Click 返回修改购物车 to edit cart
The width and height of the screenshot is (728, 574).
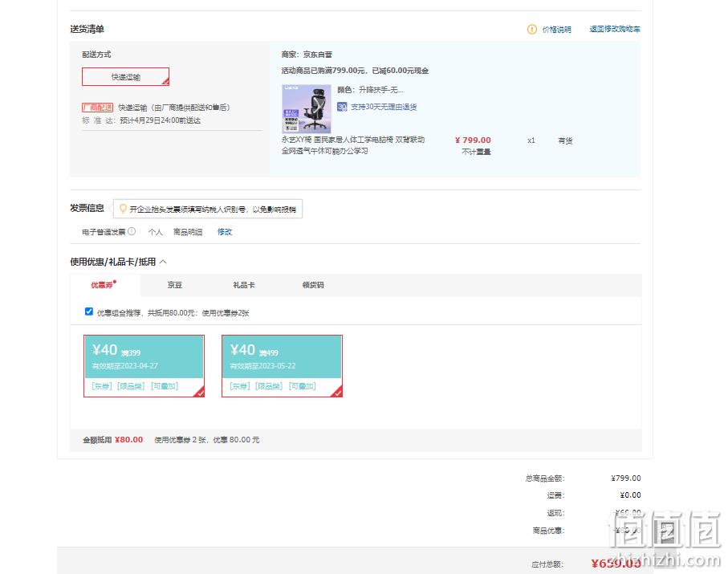pos(615,29)
